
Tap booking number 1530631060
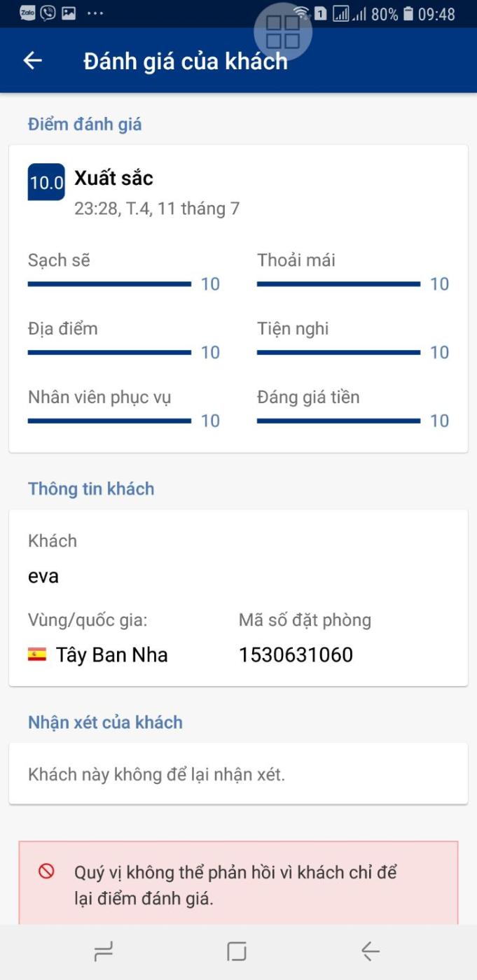pyautogui.click(x=296, y=654)
